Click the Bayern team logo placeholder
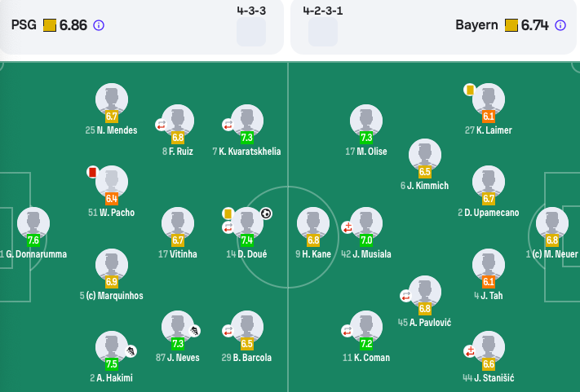Screen dimensions: 580x392 pyautogui.click(x=323, y=32)
